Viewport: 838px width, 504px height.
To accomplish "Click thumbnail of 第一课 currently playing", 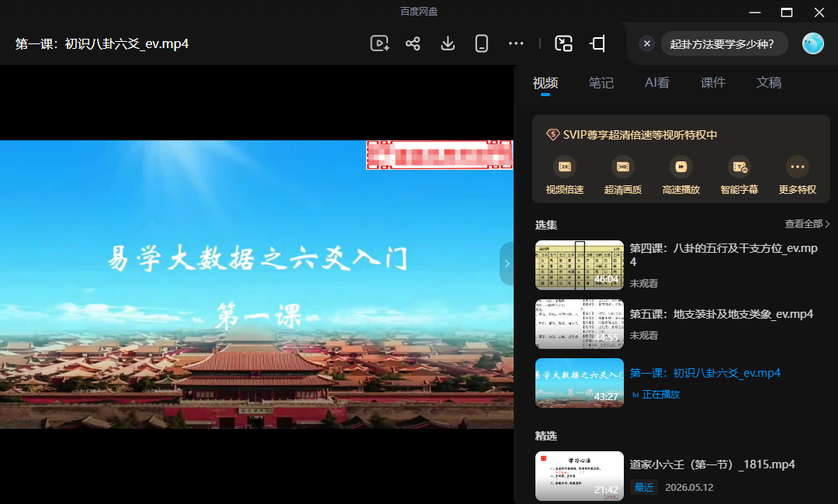I will click(x=580, y=383).
